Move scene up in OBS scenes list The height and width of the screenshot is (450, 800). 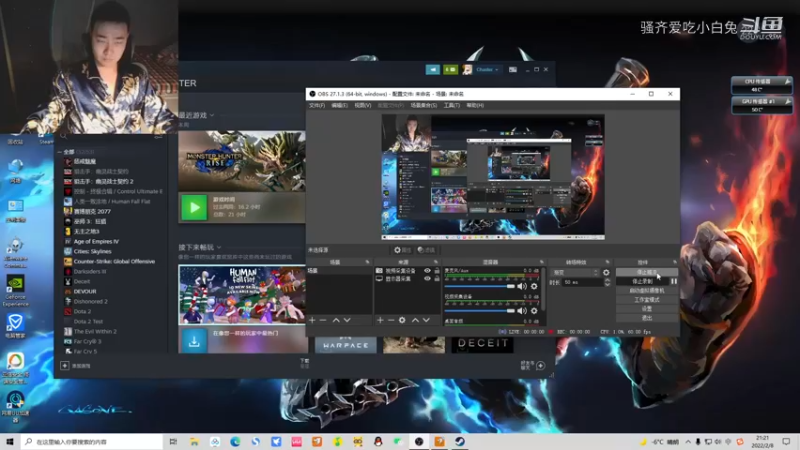[x=336, y=320]
